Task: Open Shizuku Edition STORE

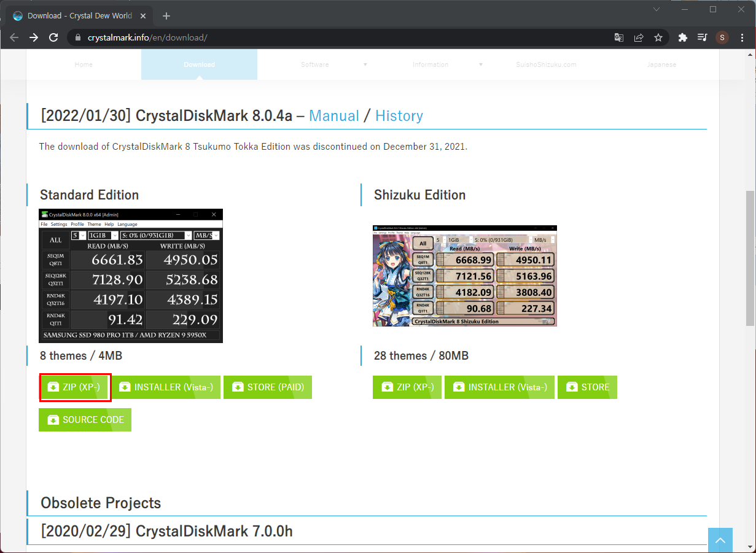Action: coord(587,387)
